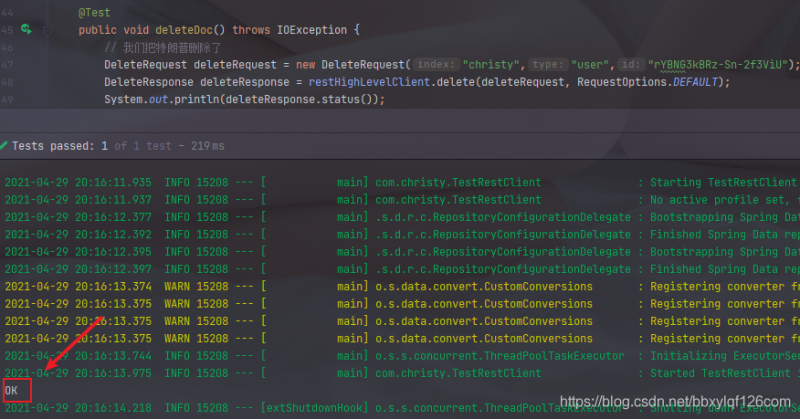Click the Started TestRestClient log line

coord(402,373)
